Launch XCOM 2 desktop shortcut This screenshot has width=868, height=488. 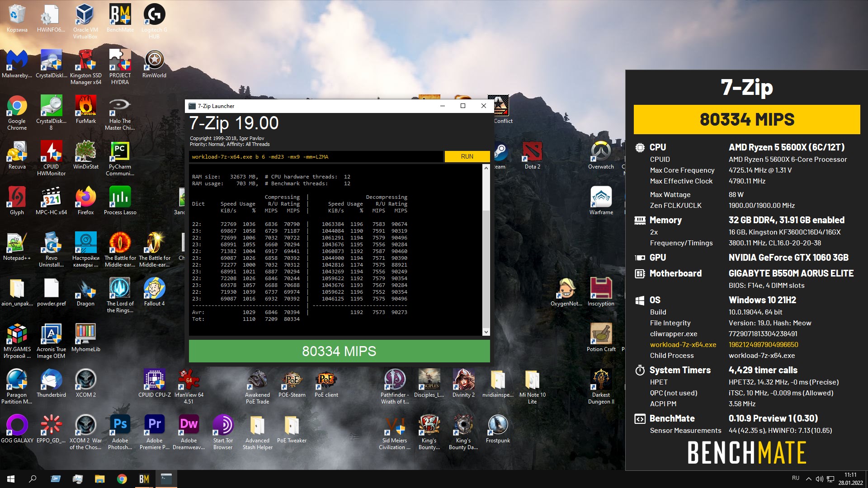85,383
